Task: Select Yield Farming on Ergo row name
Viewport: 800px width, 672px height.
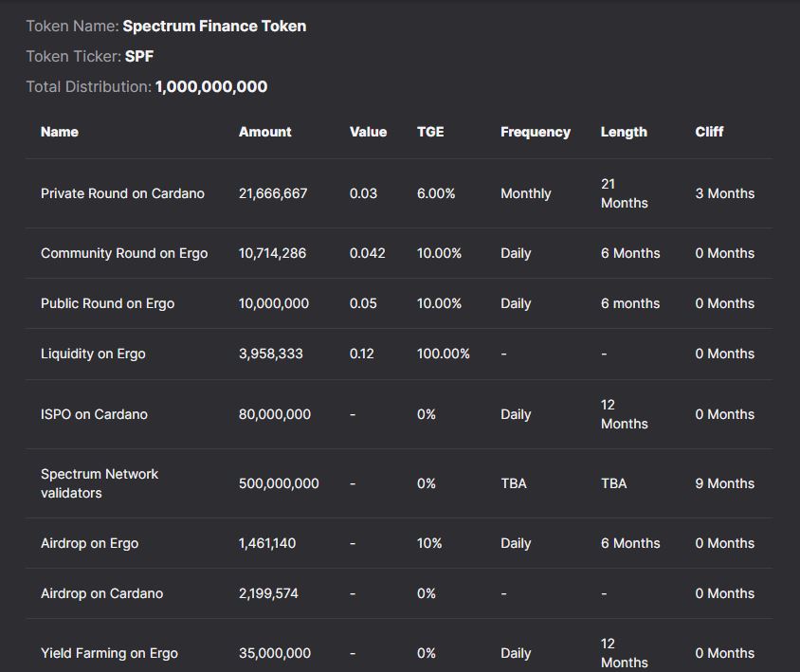Action: point(109,653)
